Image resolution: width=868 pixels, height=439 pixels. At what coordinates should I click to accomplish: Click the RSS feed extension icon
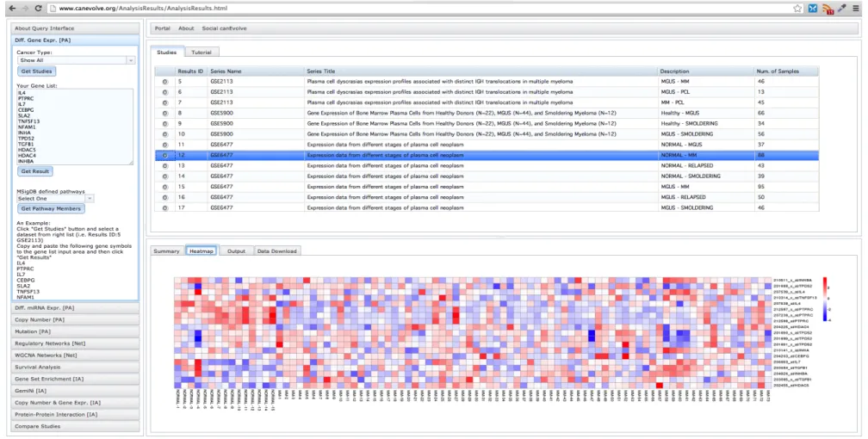coord(828,9)
